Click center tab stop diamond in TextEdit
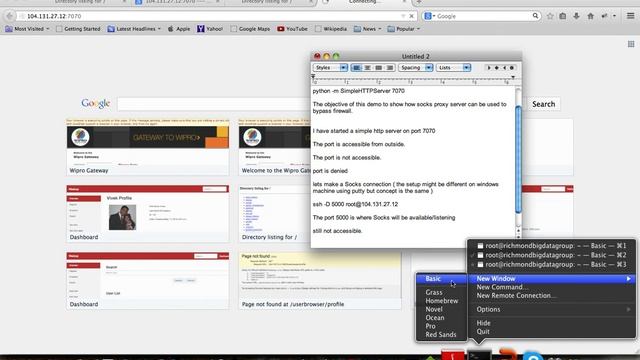640x360 pixels. 497,68
